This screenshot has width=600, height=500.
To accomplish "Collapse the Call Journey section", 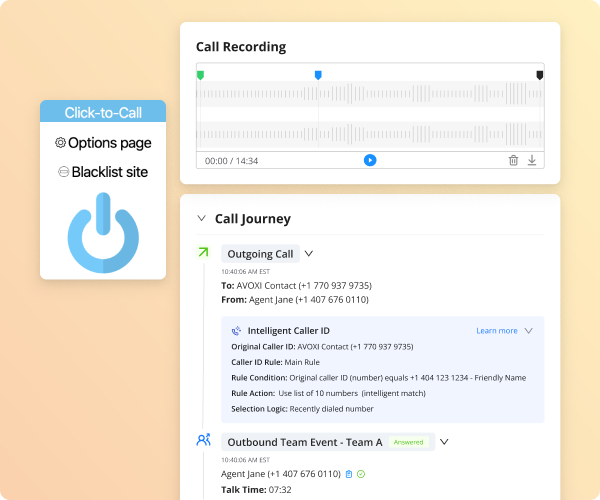I will tap(201, 218).
